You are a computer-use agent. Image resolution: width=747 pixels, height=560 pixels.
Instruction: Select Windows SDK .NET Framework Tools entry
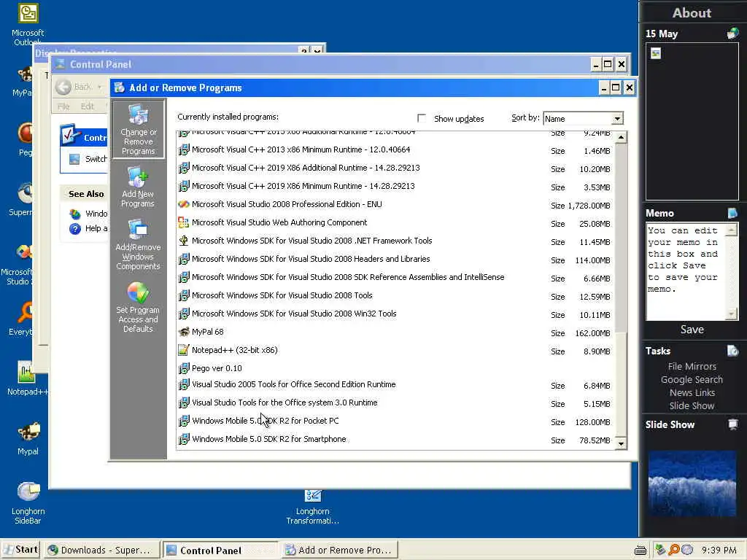[x=395, y=241]
